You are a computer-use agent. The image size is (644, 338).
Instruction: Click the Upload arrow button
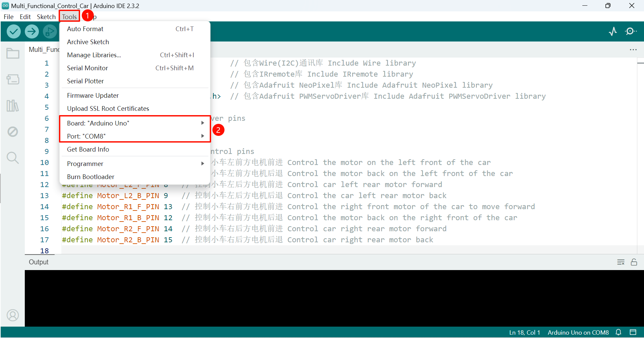click(32, 31)
